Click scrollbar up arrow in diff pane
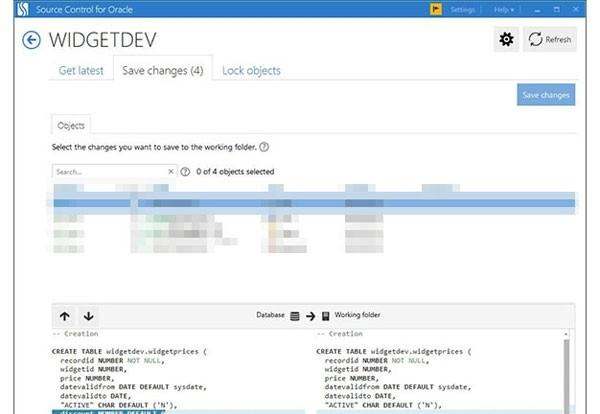This screenshot has width=600, height=414. (x=566, y=334)
